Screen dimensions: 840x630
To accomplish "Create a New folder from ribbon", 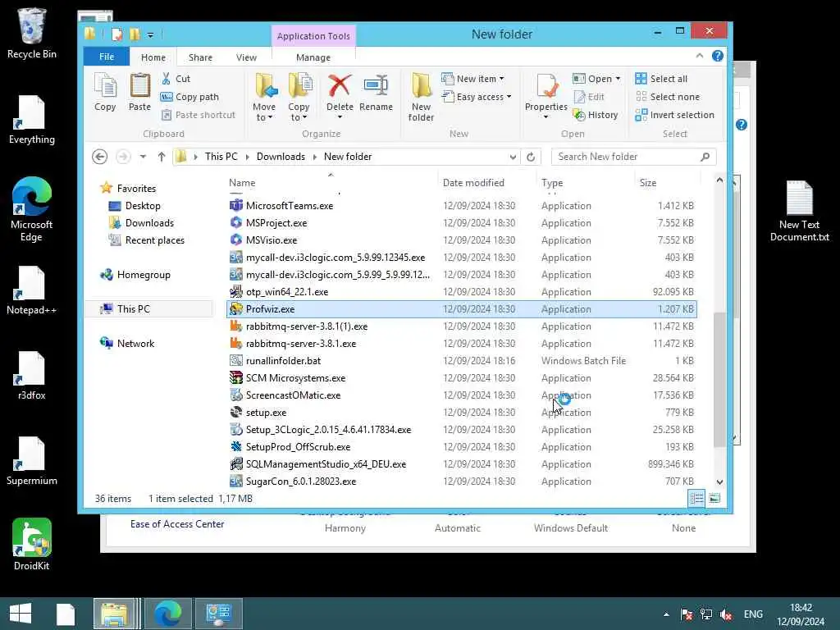I will coord(421,97).
